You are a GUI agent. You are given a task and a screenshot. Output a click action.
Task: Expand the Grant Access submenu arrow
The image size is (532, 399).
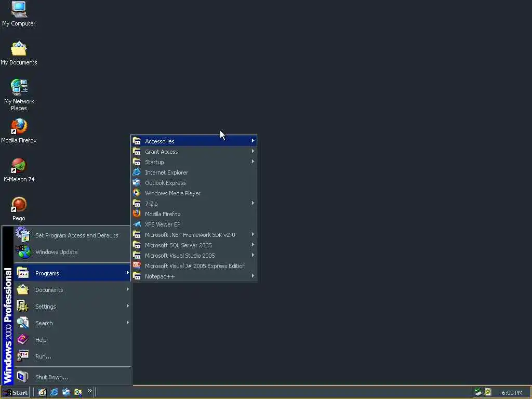pos(253,151)
